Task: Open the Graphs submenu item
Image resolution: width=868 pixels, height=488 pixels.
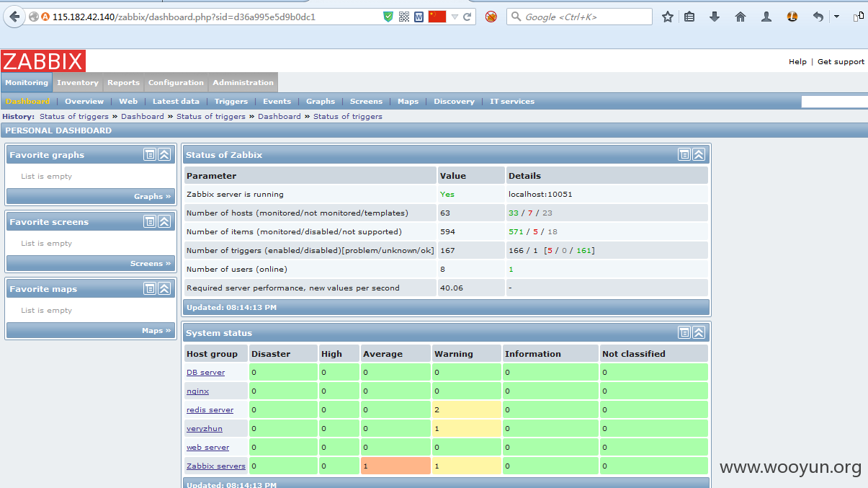Action: coord(321,102)
